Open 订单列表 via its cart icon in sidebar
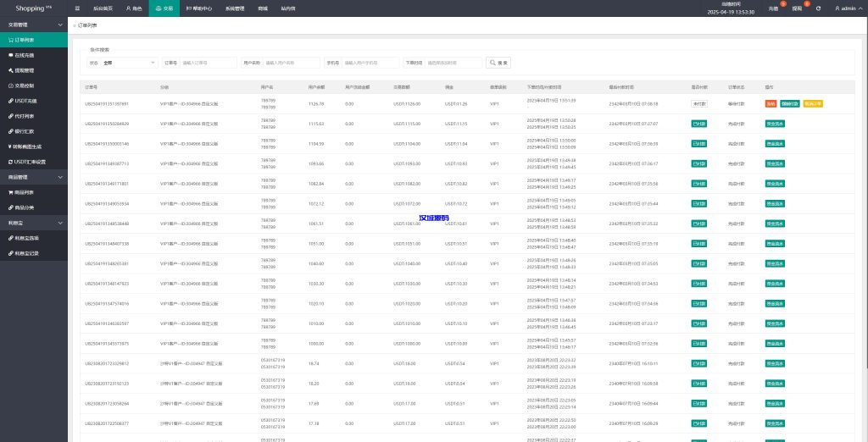868x442 pixels. (10, 40)
